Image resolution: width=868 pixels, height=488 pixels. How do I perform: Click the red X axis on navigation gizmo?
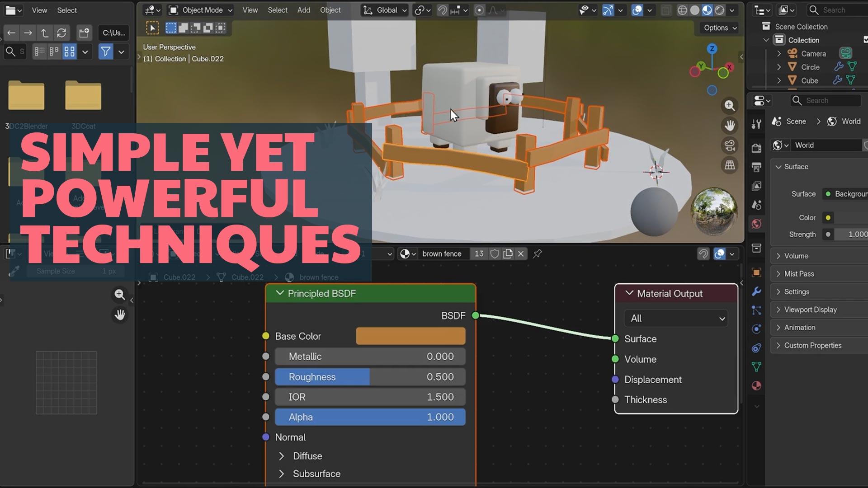point(729,67)
